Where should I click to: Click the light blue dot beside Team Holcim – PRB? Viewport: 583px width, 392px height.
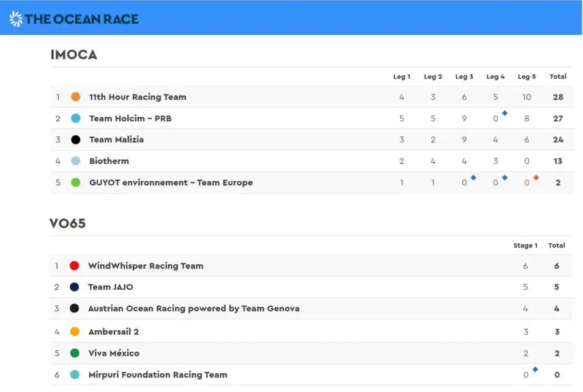(75, 119)
